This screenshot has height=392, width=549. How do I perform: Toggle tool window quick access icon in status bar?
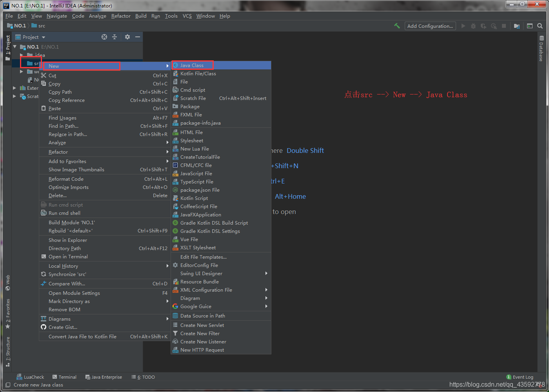click(x=8, y=385)
